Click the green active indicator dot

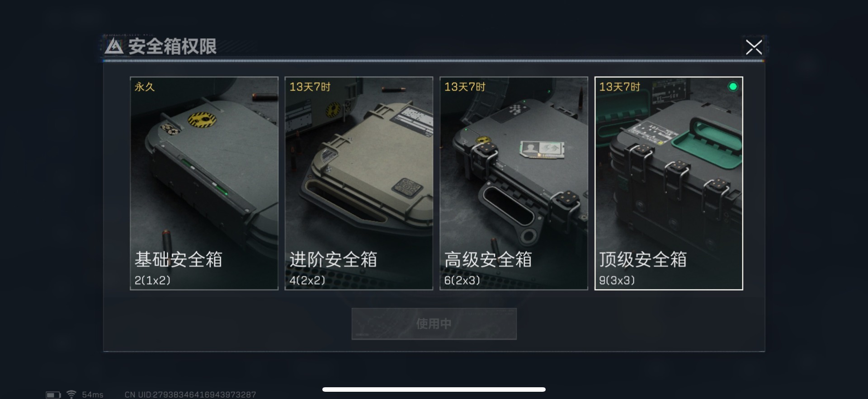click(733, 86)
